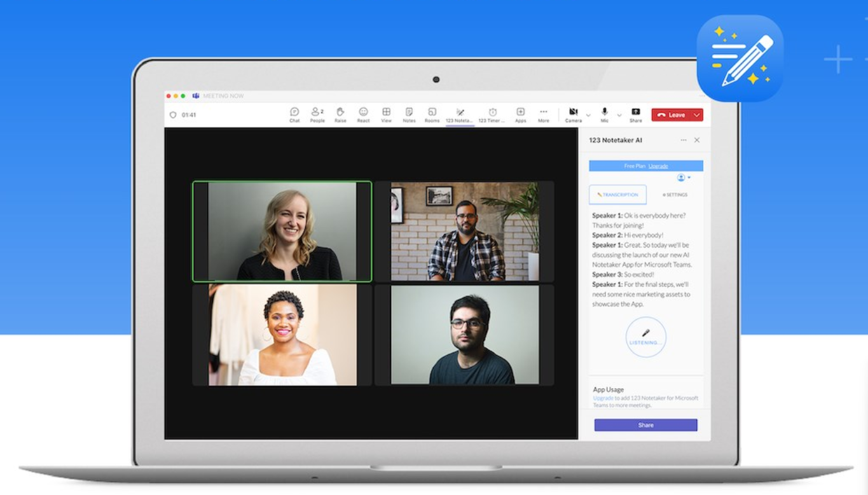Image resolution: width=868 pixels, height=495 pixels.
Task: Select the woman in white top video
Action: point(282,335)
